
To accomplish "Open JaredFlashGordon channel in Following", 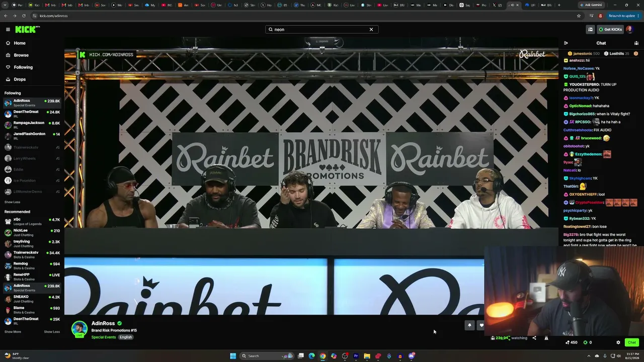I will (x=32, y=136).
